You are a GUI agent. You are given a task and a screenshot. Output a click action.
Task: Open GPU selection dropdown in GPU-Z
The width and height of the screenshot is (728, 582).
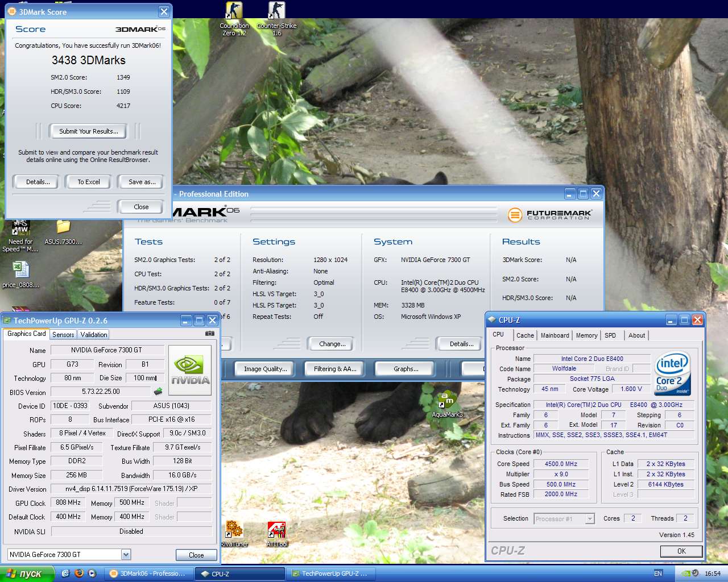(126, 554)
